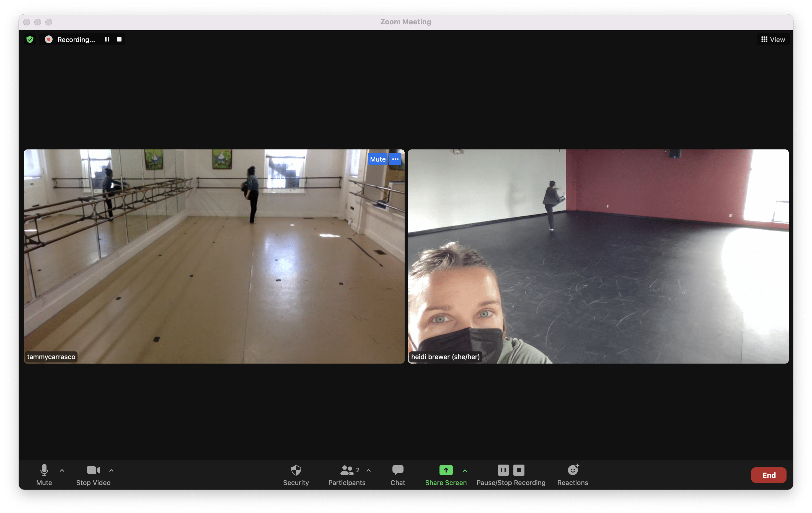Open the View layout menu

pos(773,40)
